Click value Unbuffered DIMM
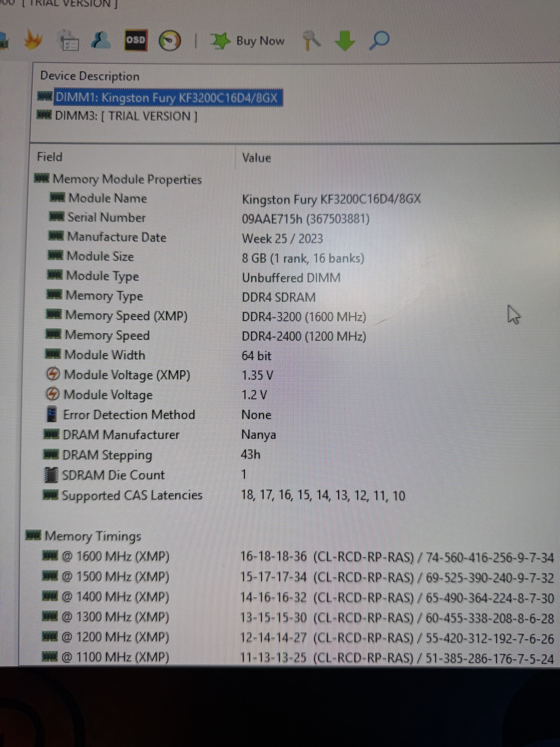Viewport: 560px width, 747px height. (291, 278)
